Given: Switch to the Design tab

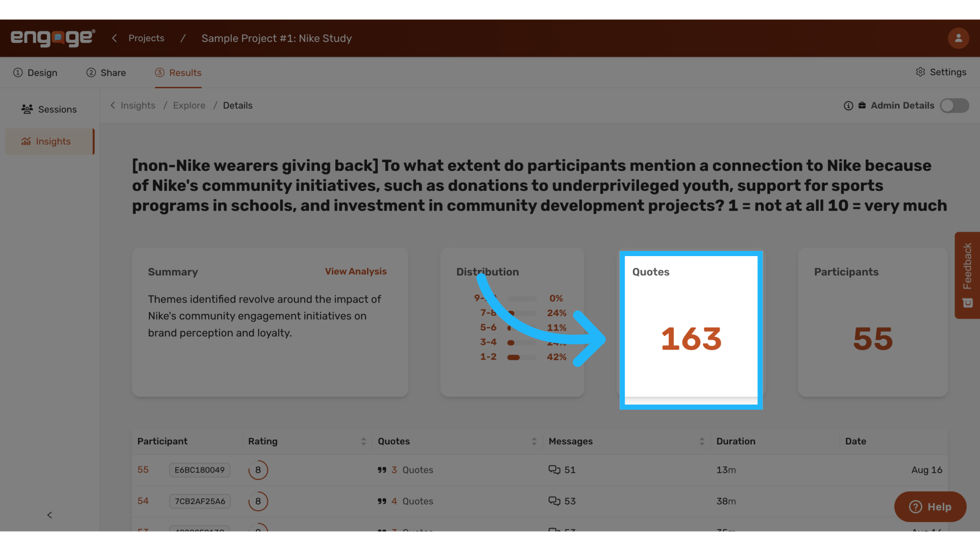Looking at the screenshot, I should pos(35,72).
